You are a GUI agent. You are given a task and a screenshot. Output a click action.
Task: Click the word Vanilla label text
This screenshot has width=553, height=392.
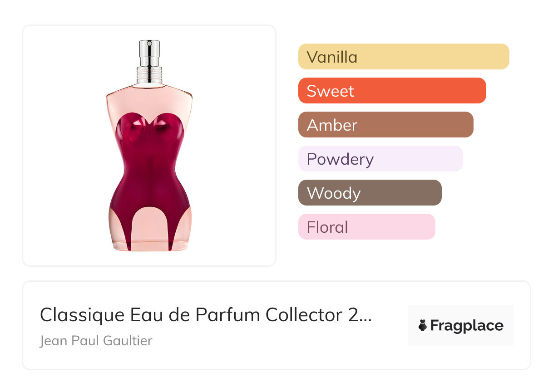332,57
